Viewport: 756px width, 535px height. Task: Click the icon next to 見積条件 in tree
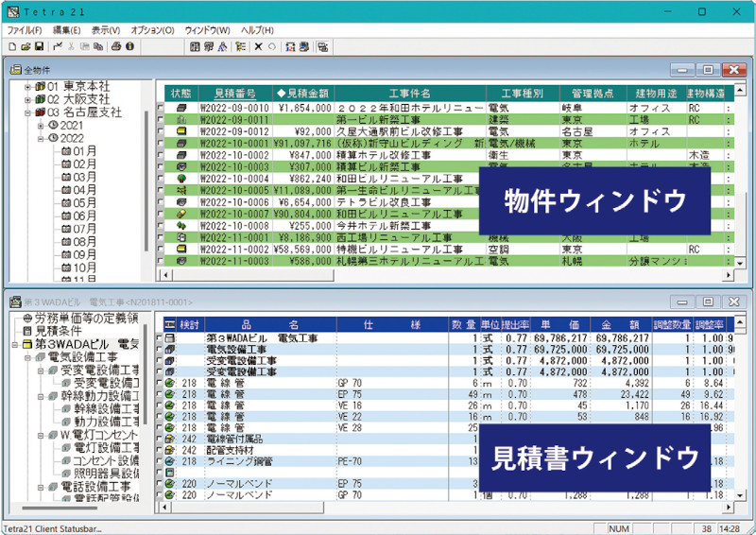click(x=27, y=332)
